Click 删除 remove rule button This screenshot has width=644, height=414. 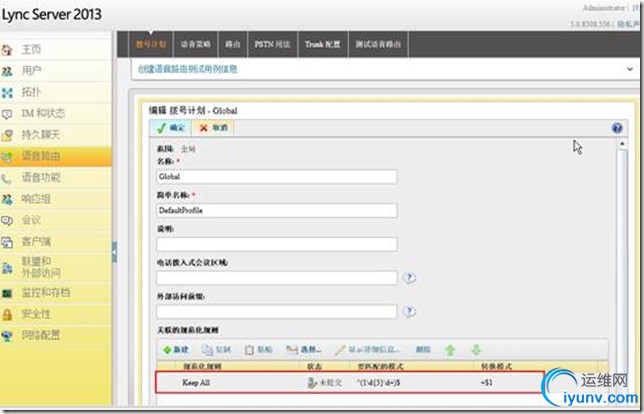coord(423,350)
